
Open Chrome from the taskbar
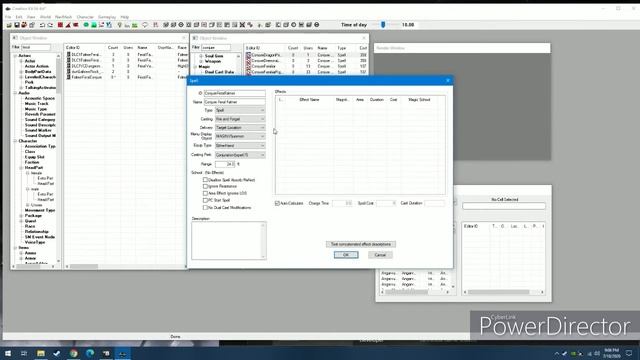pos(73,353)
